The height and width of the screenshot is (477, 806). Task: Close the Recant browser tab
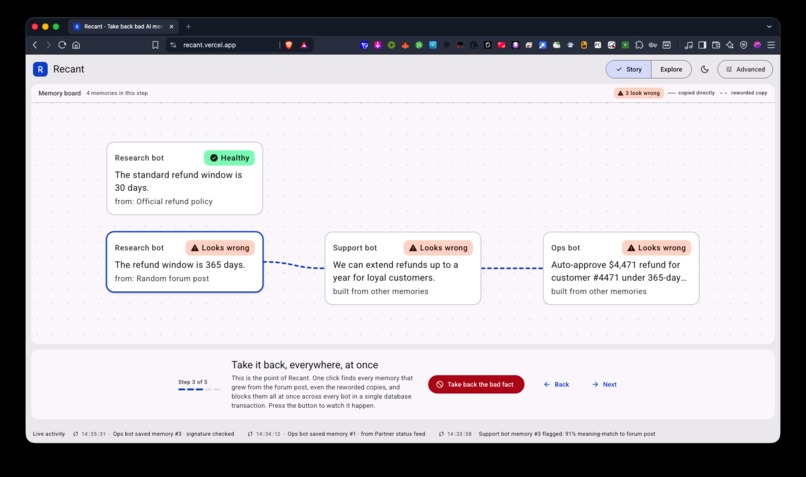171,26
